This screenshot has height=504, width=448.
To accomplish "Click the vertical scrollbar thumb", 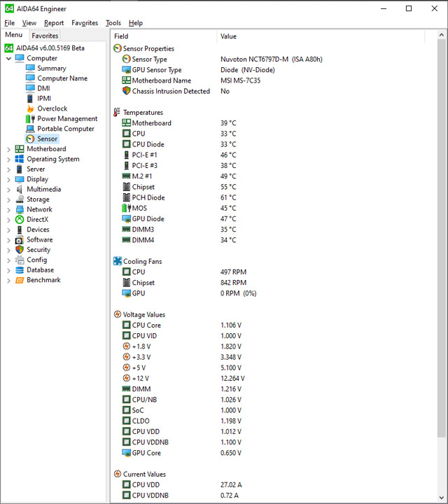I will point(442,238).
